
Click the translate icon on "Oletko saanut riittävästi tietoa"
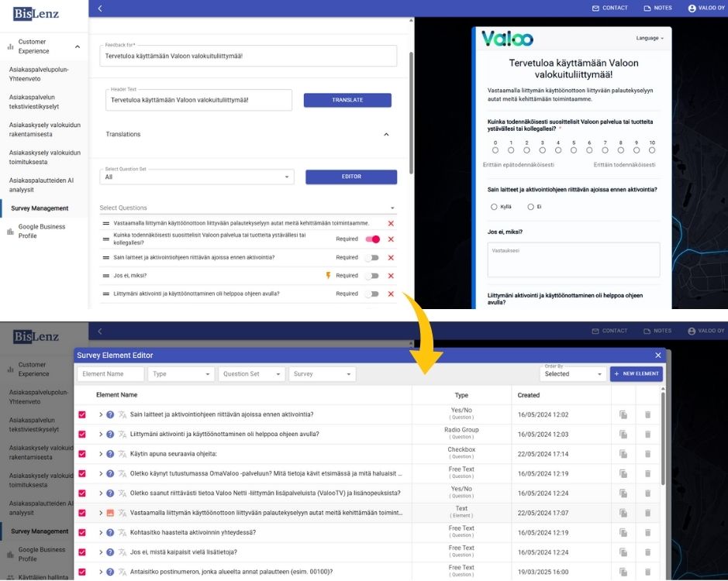(x=122, y=493)
